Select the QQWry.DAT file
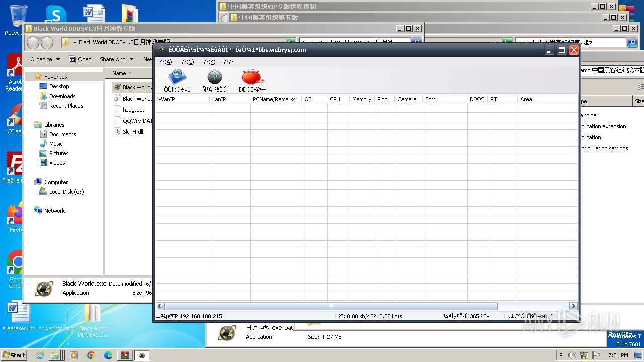This screenshot has width=644, height=362. click(x=133, y=121)
